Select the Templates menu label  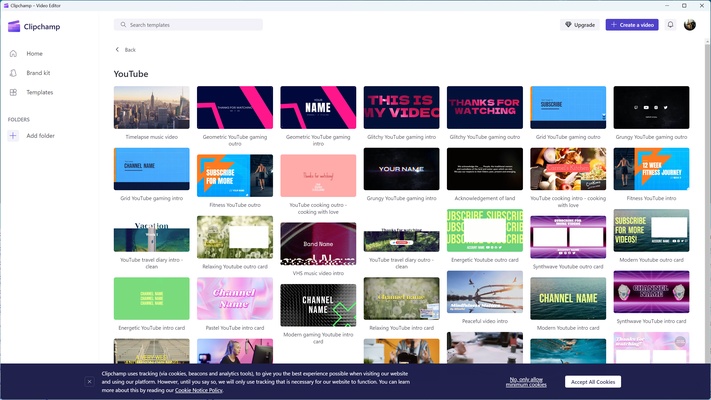(x=39, y=92)
